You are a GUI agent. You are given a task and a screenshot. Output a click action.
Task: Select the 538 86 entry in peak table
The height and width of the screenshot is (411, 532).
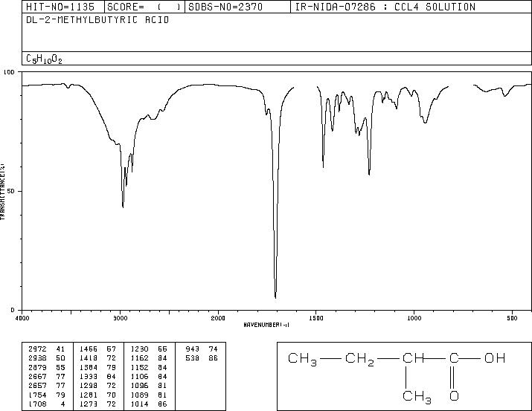pos(202,357)
